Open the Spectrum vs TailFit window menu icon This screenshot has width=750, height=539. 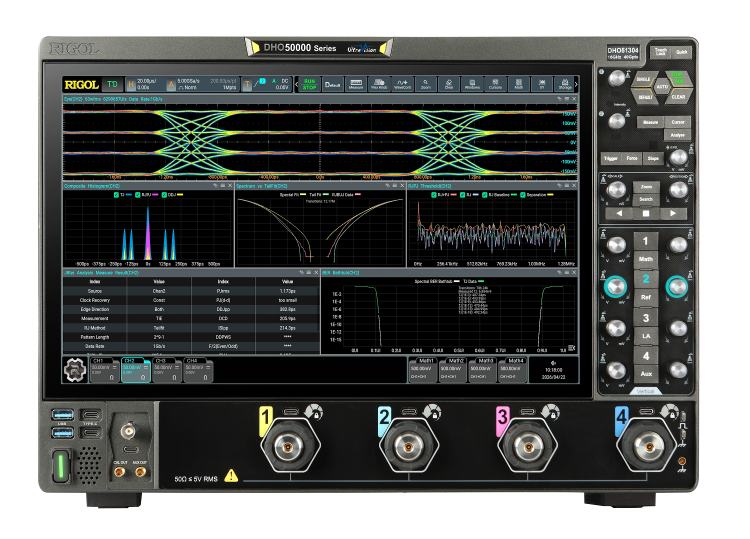click(x=395, y=186)
